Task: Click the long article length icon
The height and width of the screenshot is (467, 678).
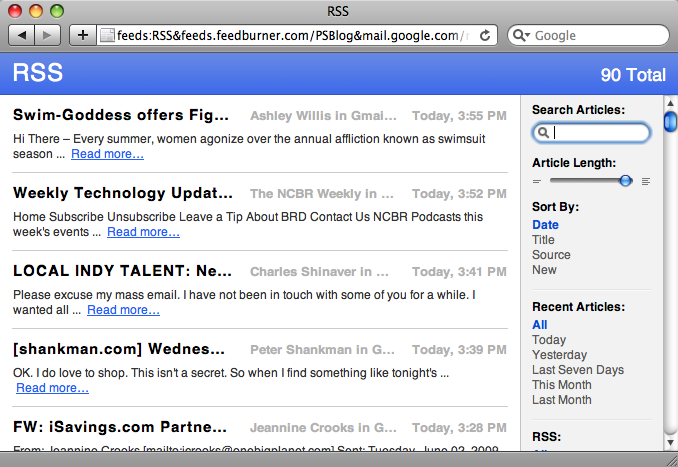Action: click(646, 181)
